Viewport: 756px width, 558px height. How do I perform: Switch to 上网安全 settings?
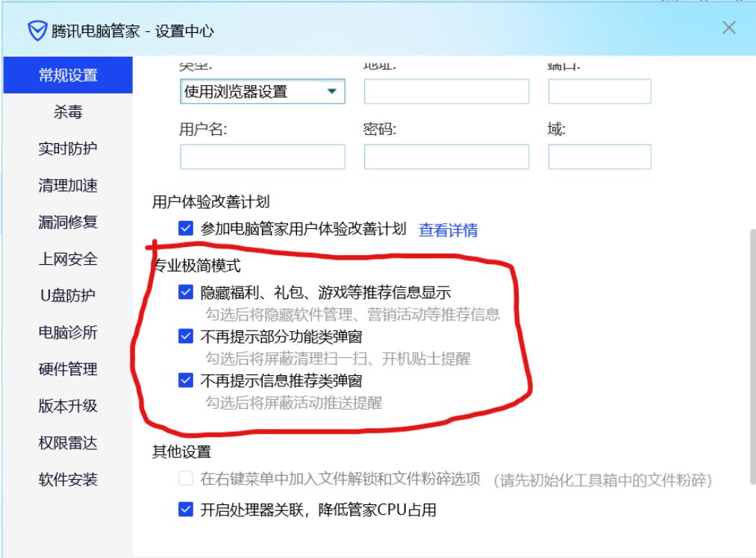click(67, 259)
